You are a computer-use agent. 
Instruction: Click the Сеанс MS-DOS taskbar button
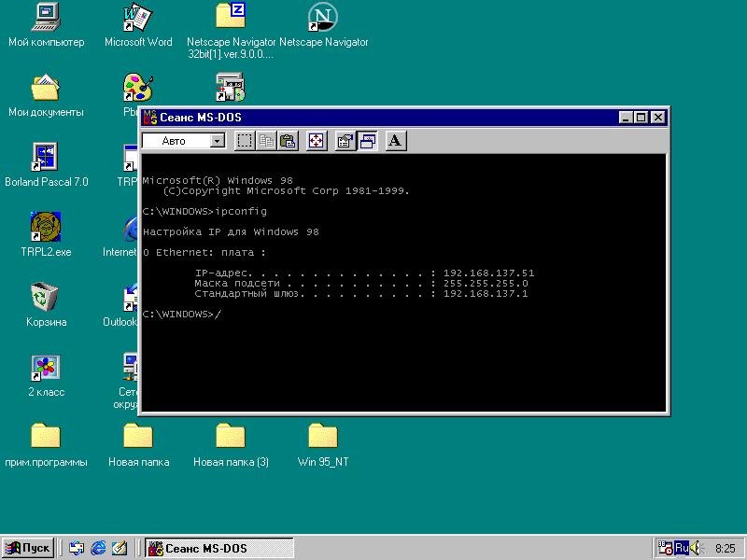pyautogui.click(x=218, y=548)
